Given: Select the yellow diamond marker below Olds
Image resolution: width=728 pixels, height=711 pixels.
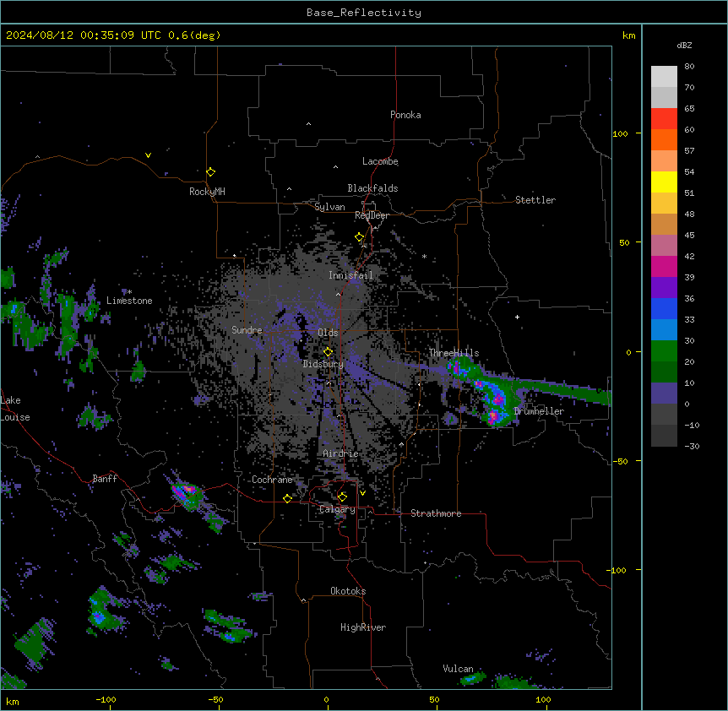Looking at the screenshot, I should (x=329, y=352).
